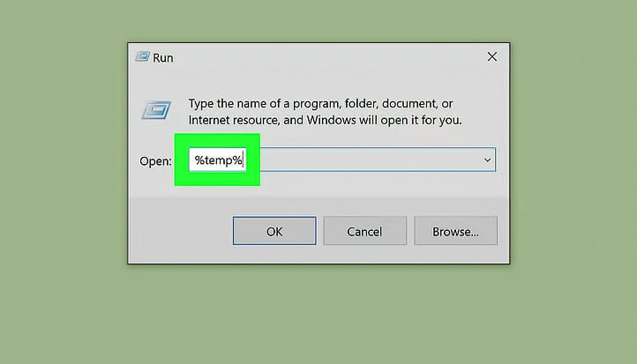Confirm the command with the OK button
This screenshot has height=364, width=637.
tap(274, 231)
